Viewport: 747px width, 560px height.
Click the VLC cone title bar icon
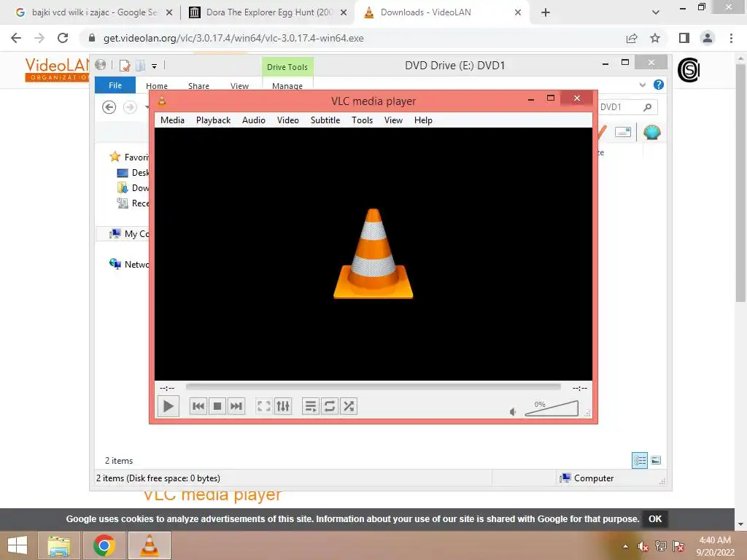pyautogui.click(x=162, y=101)
